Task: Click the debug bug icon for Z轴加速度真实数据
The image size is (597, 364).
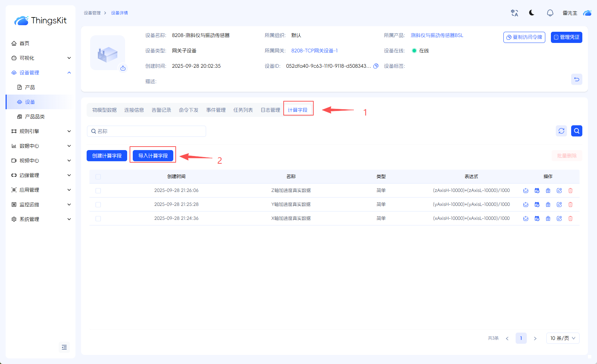Action: tap(548, 191)
